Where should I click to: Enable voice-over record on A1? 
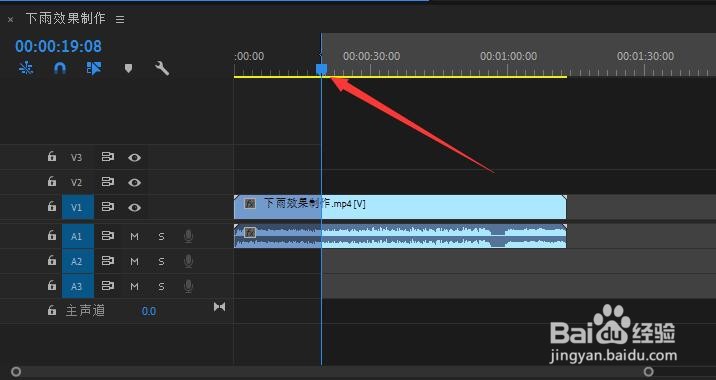click(x=188, y=236)
